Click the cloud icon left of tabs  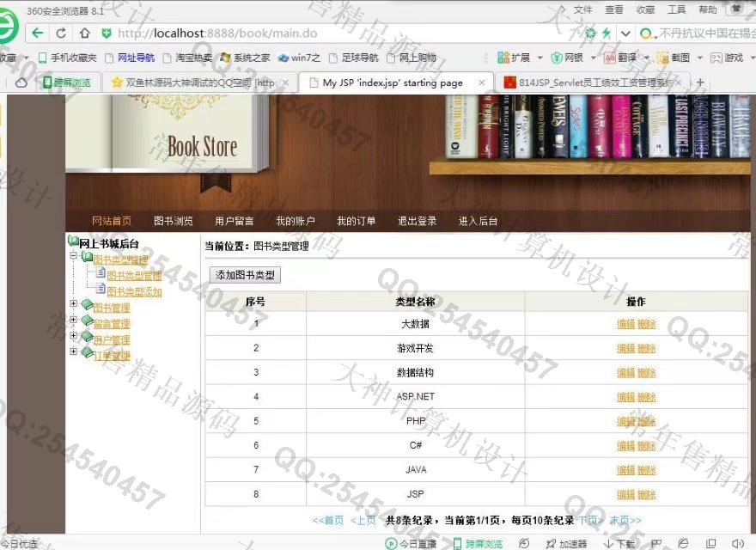click(21, 83)
